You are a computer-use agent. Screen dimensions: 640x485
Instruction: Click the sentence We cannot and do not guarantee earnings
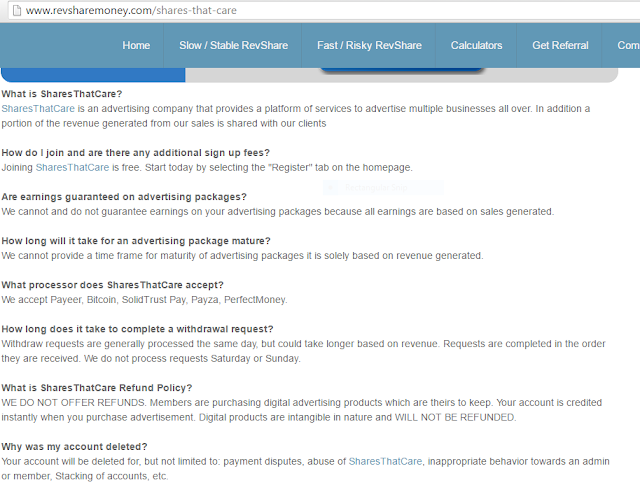point(278,211)
